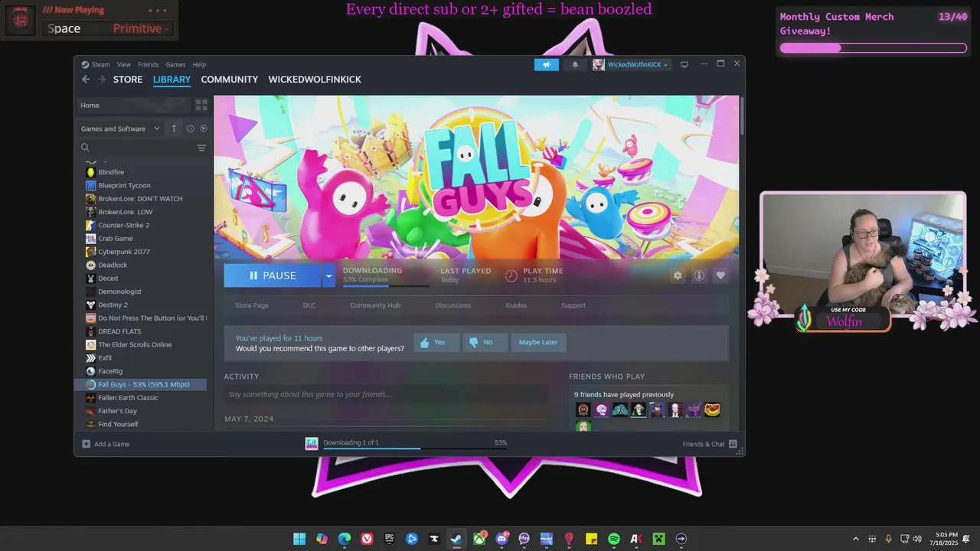Image resolution: width=980 pixels, height=551 pixels.
Task: Open advanced library filter options icon
Action: [201, 148]
